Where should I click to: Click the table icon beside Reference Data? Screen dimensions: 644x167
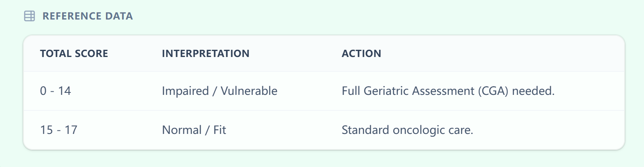29,16
